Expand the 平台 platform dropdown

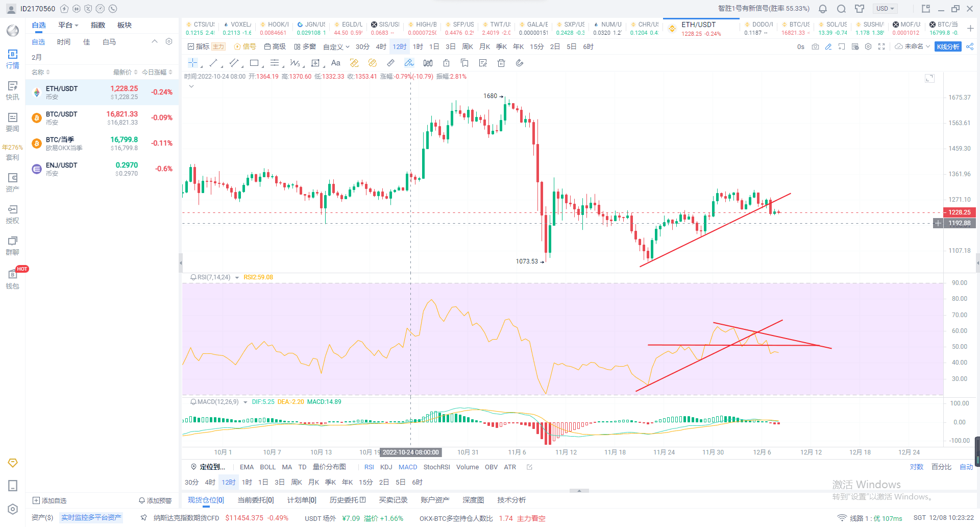68,25
